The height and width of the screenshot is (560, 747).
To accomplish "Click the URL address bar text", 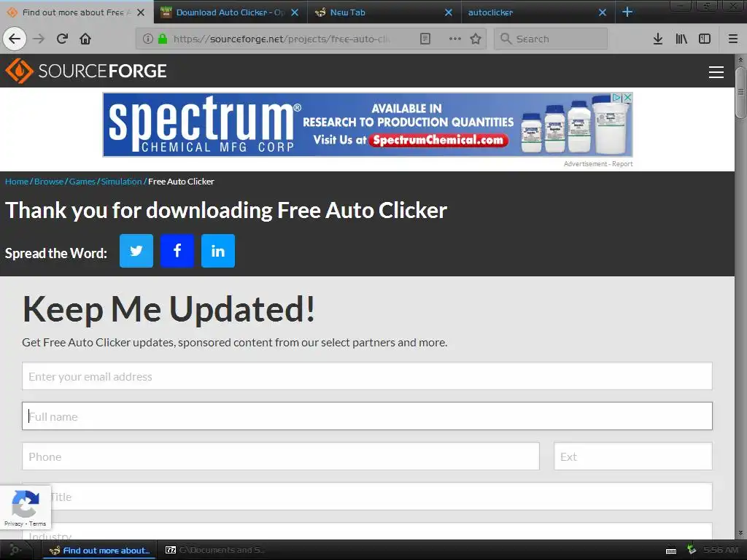I will [x=281, y=39].
